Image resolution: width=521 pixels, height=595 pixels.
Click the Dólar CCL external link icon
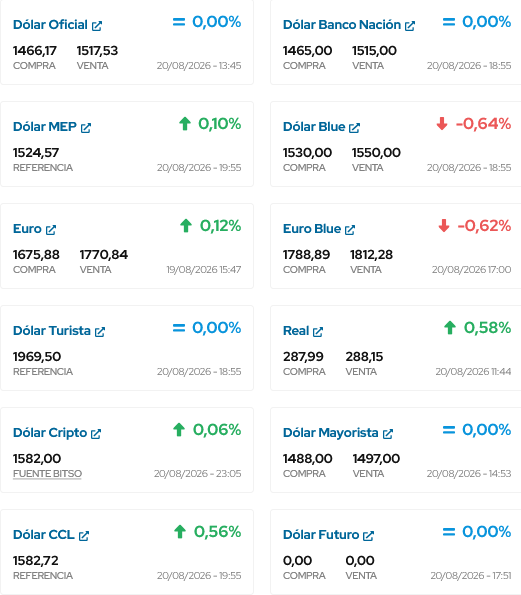tap(84, 536)
